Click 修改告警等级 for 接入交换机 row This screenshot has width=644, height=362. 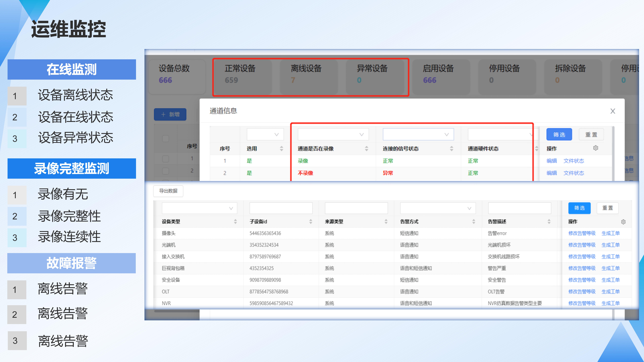tap(582, 257)
